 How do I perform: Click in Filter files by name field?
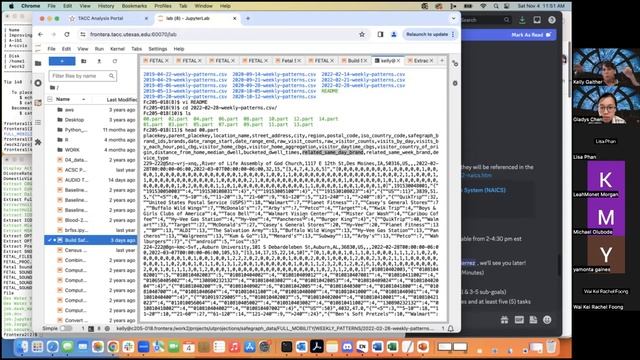pyautogui.click(x=82, y=76)
